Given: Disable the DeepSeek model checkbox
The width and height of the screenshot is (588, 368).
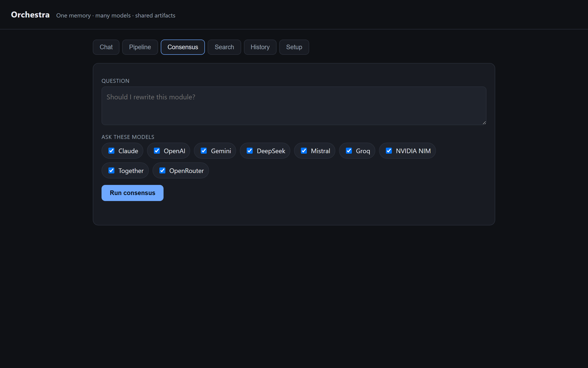Looking at the screenshot, I should click(x=249, y=151).
